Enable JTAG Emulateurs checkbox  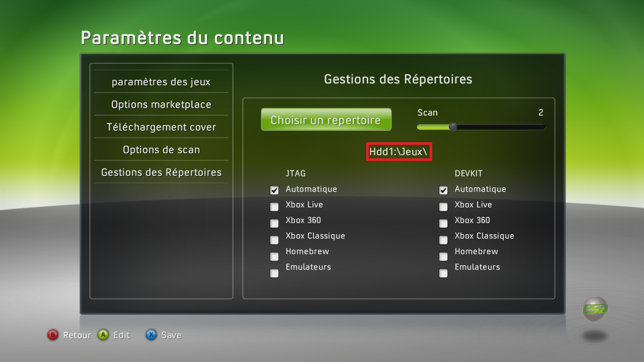click(274, 273)
